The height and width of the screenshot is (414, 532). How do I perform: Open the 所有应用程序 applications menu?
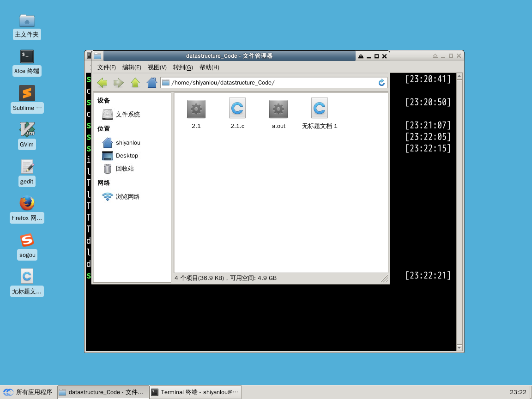pyautogui.click(x=29, y=392)
